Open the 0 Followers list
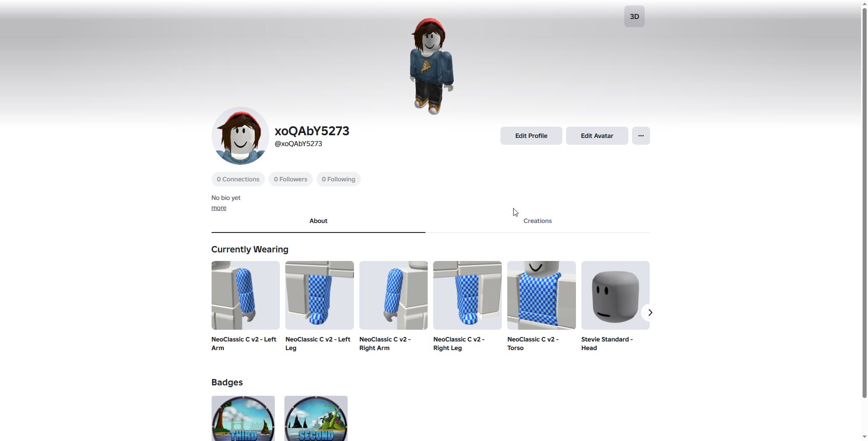The image size is (868, 441). click(290, 179)
